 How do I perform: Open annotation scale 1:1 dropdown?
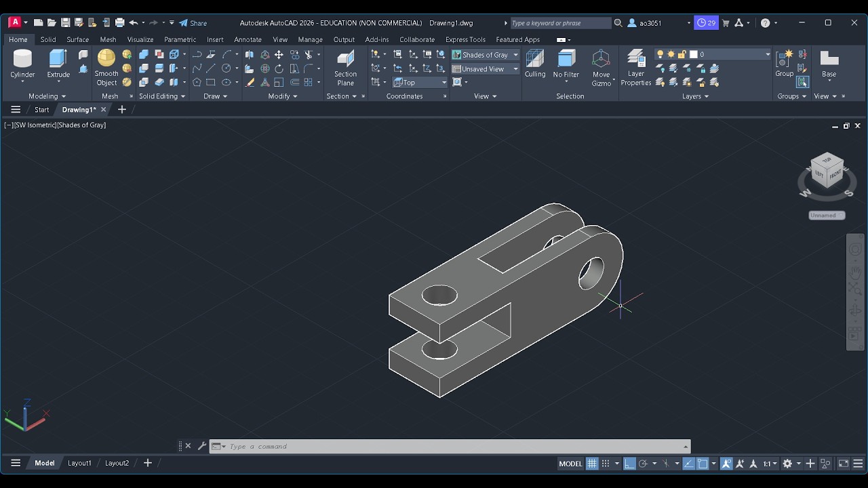click(770, 464)
